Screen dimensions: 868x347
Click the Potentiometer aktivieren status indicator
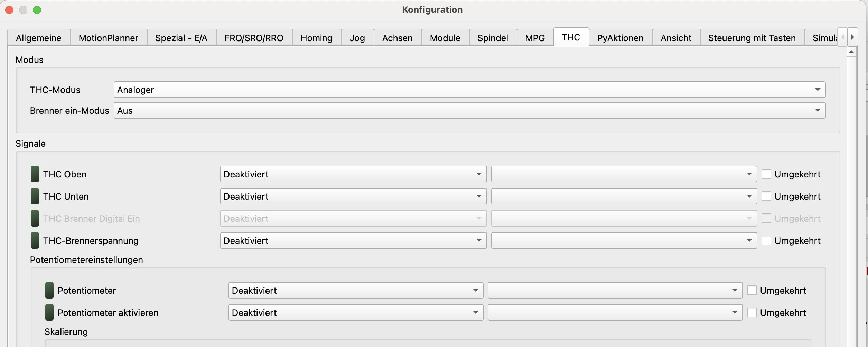(x=49, y=312)
